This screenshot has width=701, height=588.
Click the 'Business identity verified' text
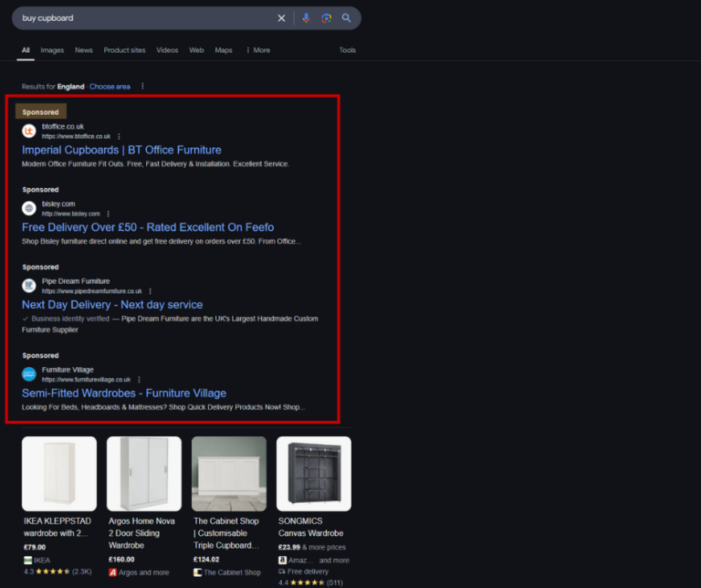tap(70, 319)
